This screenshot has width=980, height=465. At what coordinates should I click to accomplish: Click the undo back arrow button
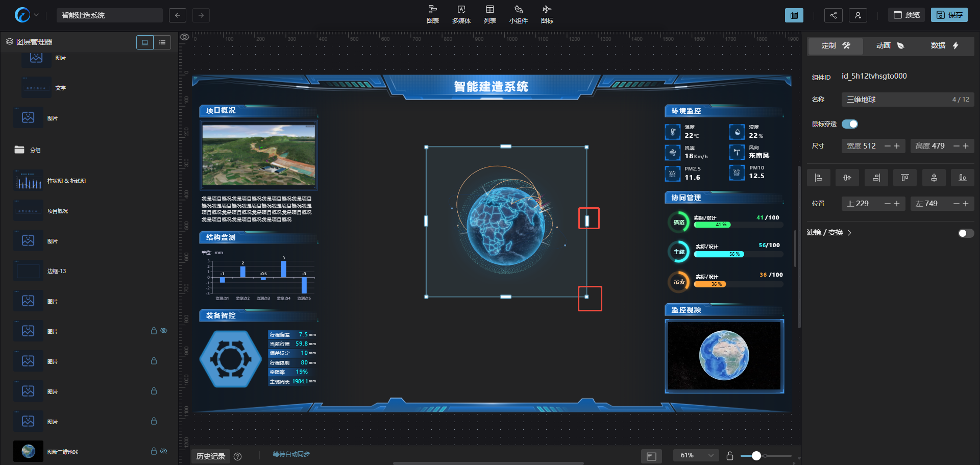177,15
